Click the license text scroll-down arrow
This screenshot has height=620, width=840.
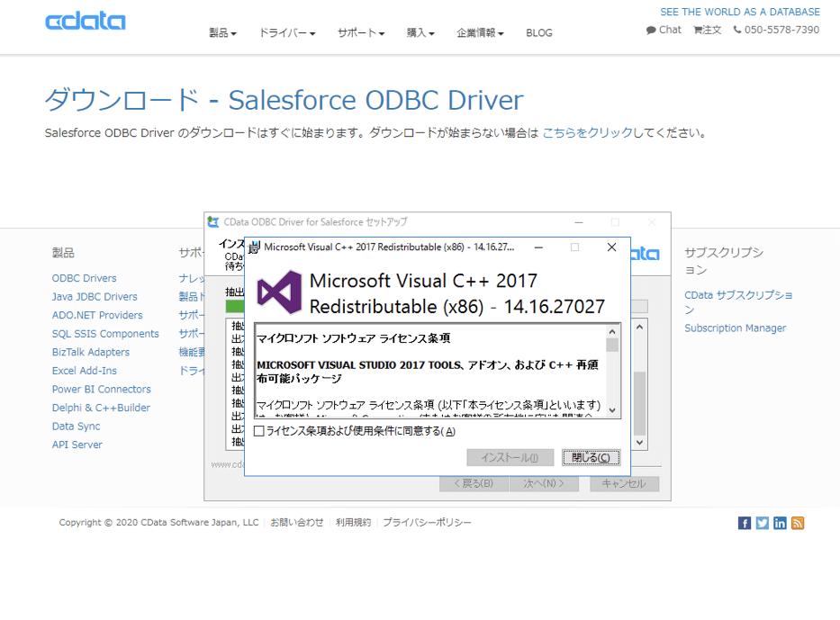612,410
